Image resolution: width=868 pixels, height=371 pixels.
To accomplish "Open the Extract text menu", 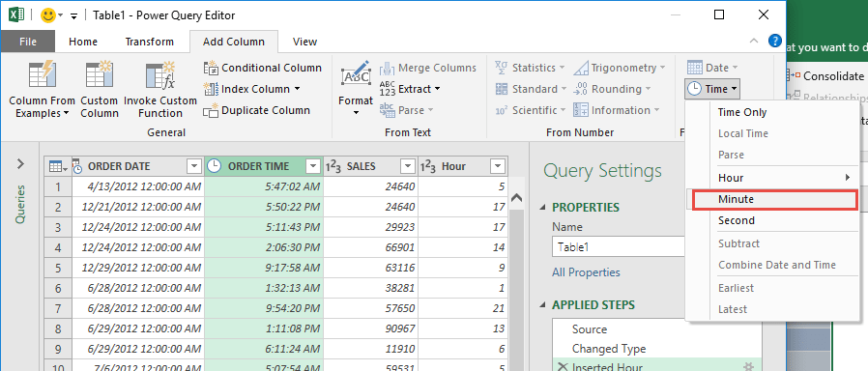I will point(410,89).
